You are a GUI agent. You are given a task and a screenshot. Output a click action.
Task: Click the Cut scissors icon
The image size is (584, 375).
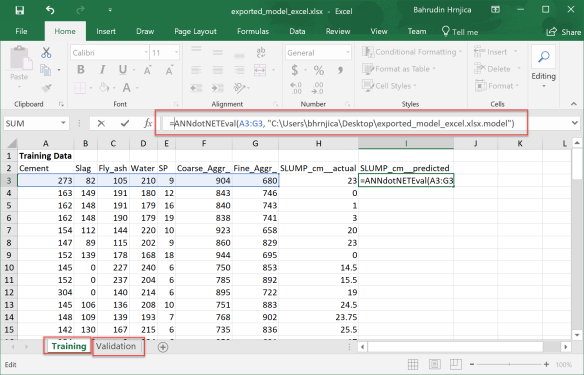pos(46,53)
